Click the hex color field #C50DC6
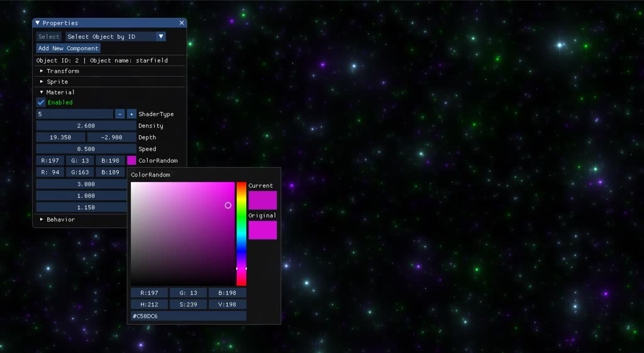644x353 pixels. [188, 316]
